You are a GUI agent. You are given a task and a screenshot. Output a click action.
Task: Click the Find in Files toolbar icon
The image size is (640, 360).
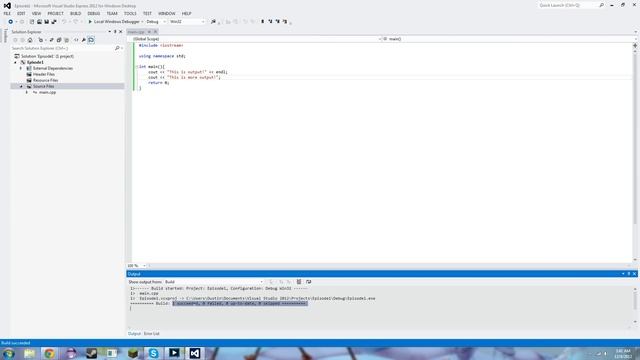coord(213,22)
